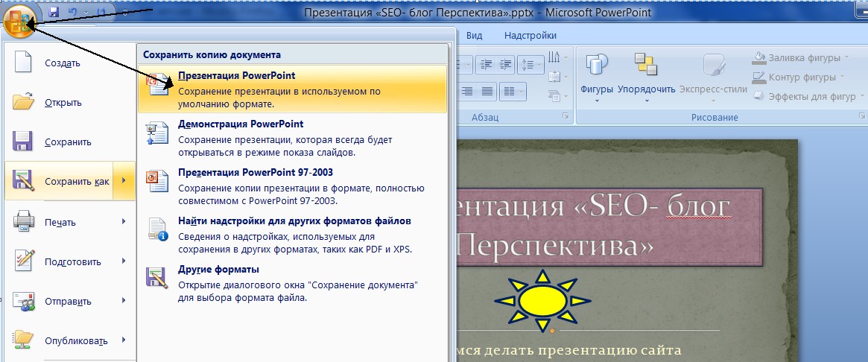Save as Презентация PowerPoint 97-2003

[292, 186]
